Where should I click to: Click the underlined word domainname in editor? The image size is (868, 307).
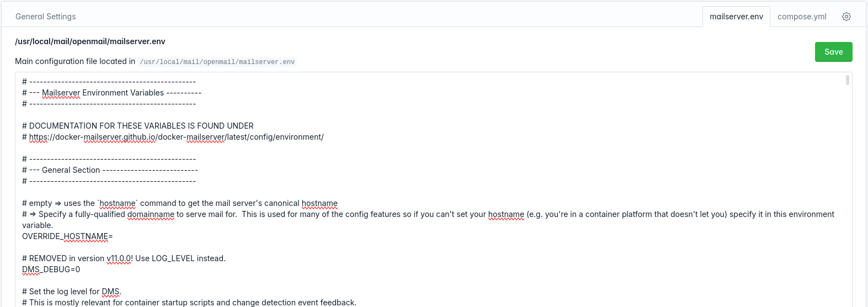point(151,214)
